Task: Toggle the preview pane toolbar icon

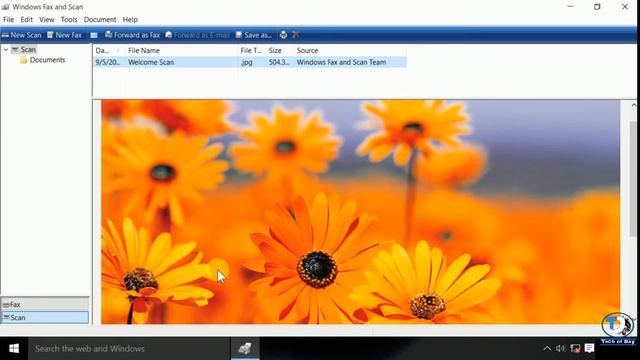Action: [94, 35]
